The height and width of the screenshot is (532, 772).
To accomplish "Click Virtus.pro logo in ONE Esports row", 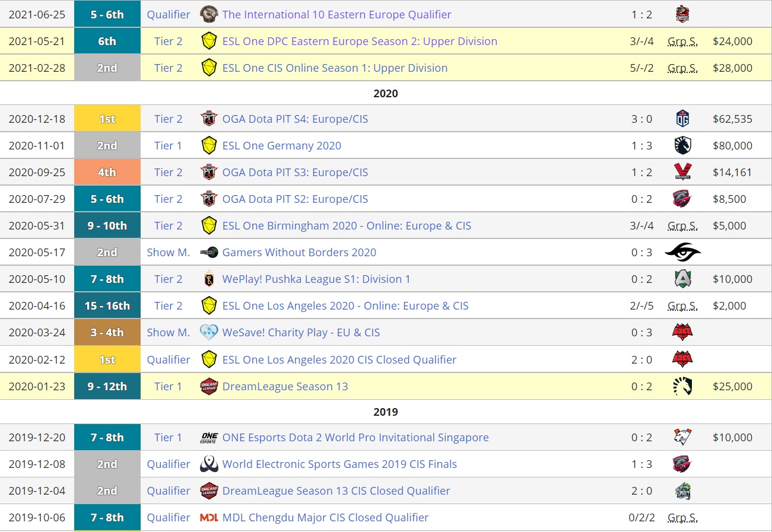I will (682, 438).
